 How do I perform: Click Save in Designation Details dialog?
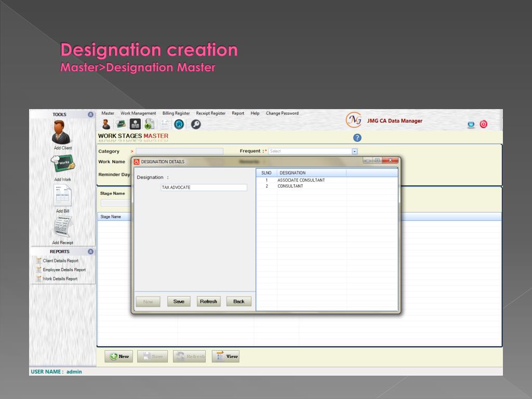tap(179, 301)
